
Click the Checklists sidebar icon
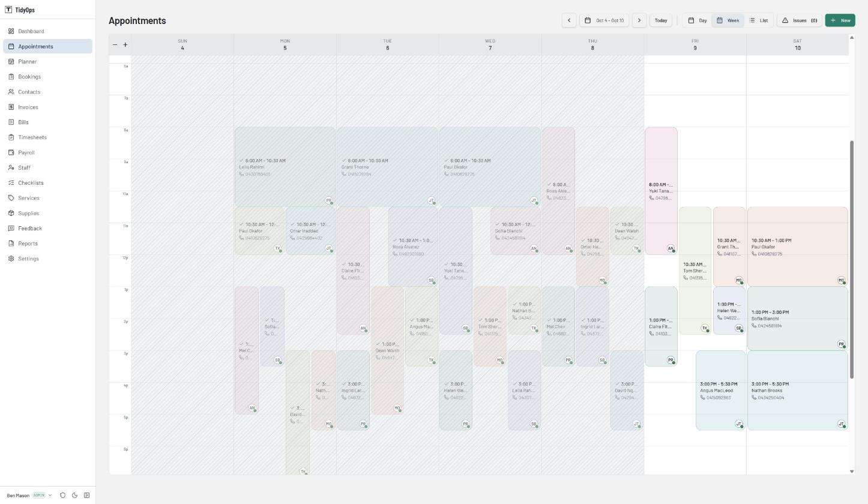coord(11,183)
